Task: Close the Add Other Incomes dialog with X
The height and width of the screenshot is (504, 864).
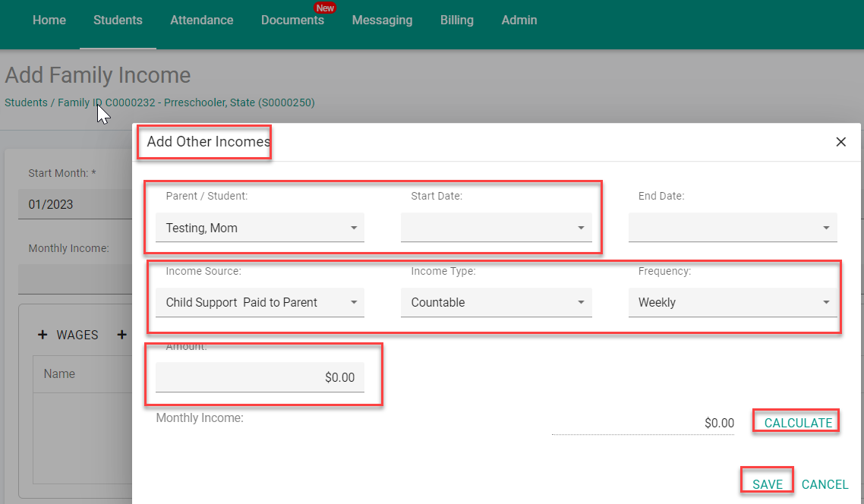Action: coord(840,141)
